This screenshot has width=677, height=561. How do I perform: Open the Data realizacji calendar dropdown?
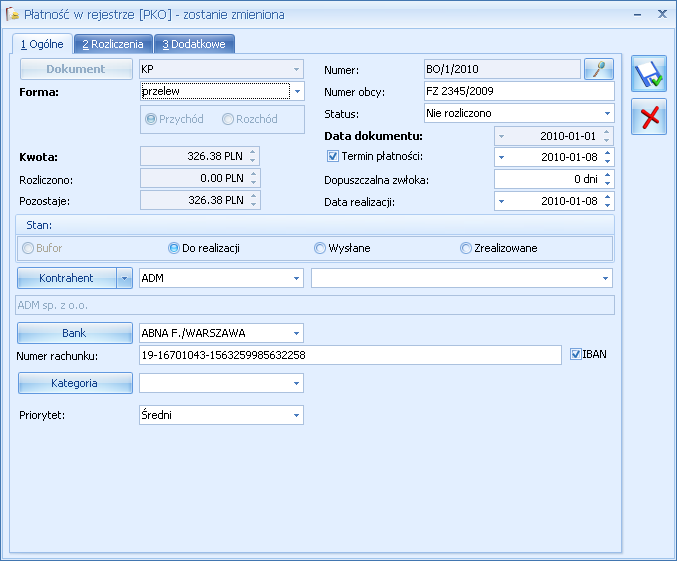pos(501,201)
